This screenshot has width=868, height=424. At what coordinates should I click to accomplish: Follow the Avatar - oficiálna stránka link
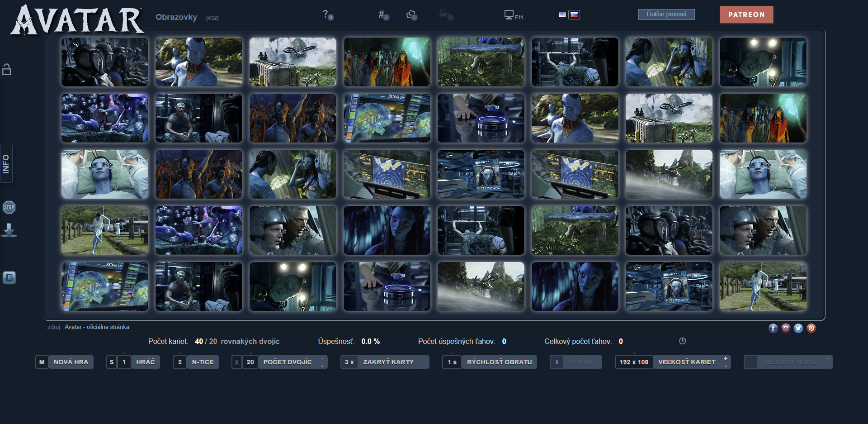click(97, 327)
